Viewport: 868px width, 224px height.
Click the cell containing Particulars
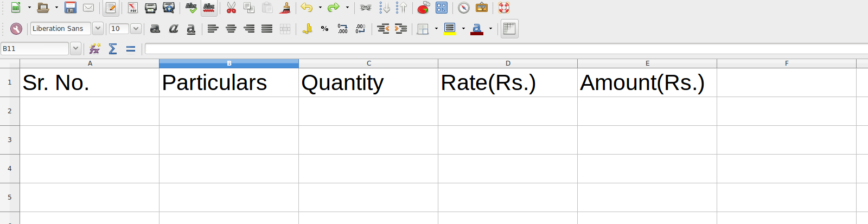[228, 82]
